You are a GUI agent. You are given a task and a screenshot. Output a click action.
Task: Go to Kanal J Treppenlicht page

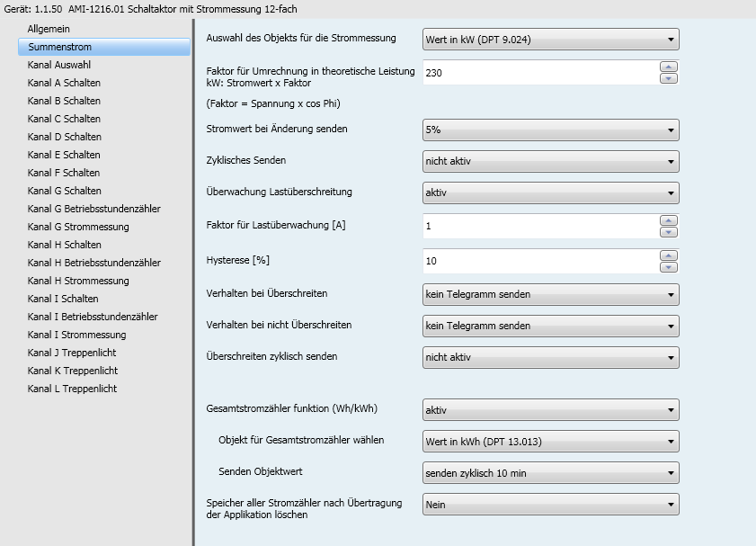pos(72,353)
